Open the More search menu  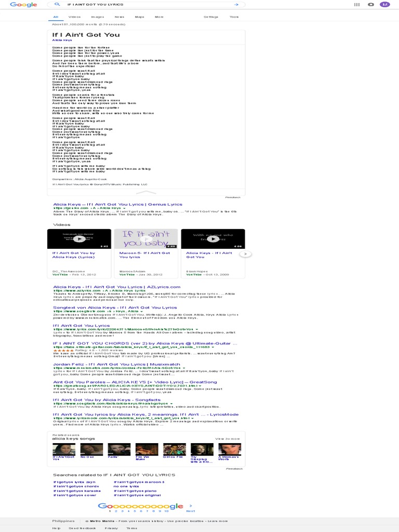coord(159,17)
